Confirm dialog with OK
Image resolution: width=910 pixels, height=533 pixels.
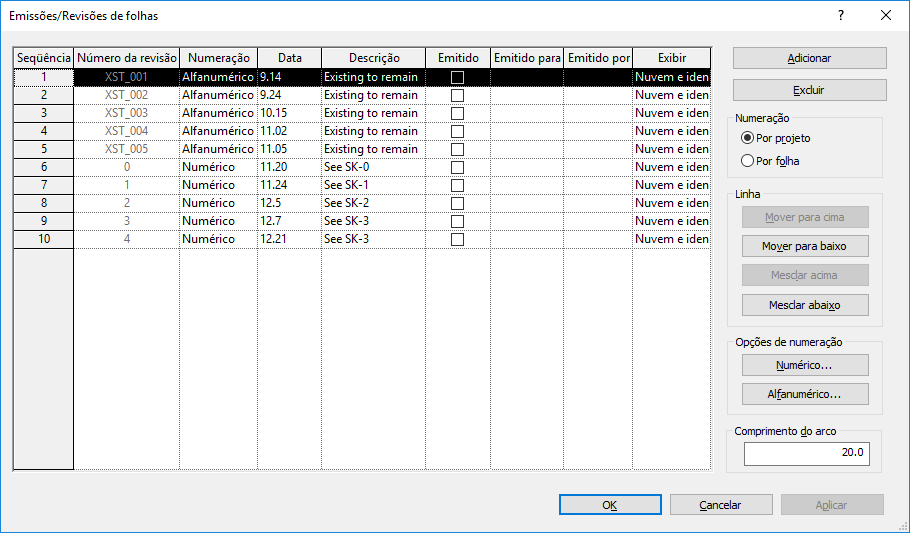pyautogui.click(x=610, y=505)
